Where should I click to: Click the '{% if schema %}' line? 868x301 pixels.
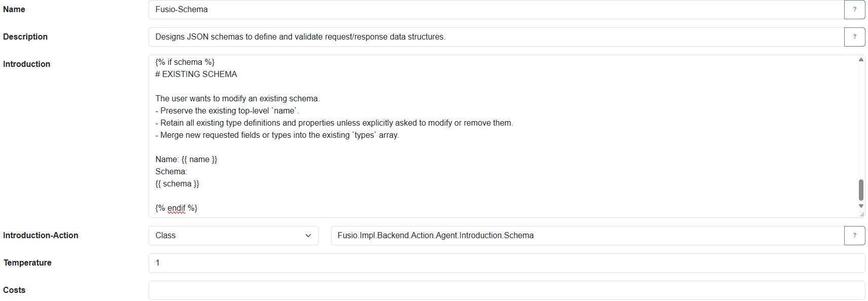pyautogui.click(x=185, y=62)
